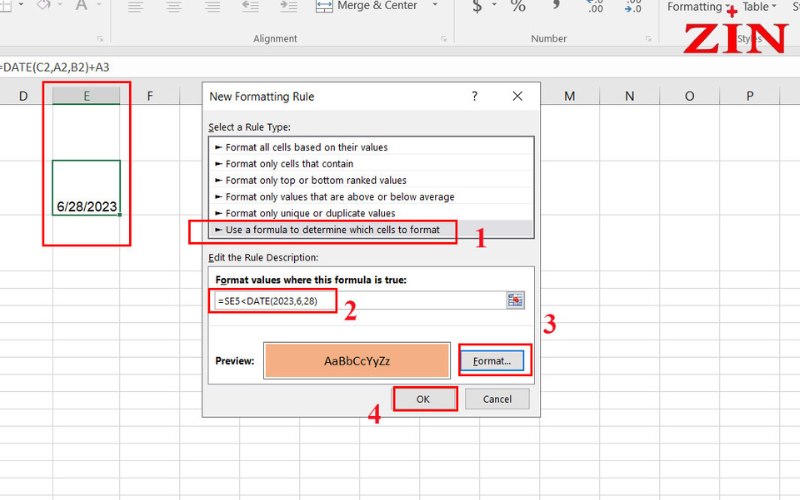Open the dollar currency format dropdown arrow
The image size is (800, 500).
(494, 5)
